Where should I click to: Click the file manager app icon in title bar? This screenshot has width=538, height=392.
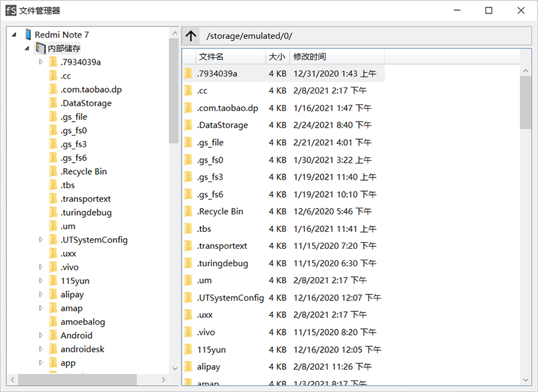click(x=10, y=10)
